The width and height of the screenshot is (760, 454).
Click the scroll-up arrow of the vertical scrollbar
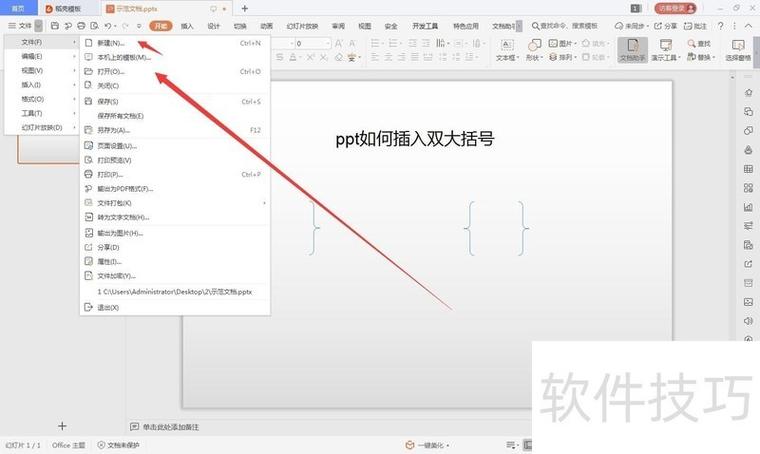pyautogui.click(x=732, y=77)
